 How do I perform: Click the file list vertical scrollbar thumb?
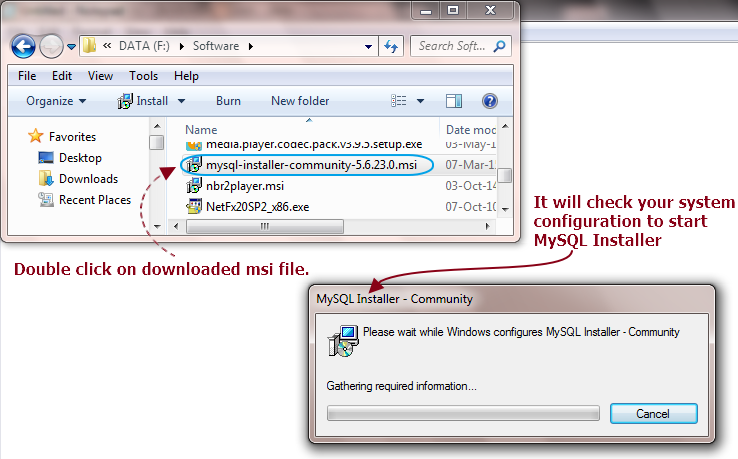click(505, 175)
